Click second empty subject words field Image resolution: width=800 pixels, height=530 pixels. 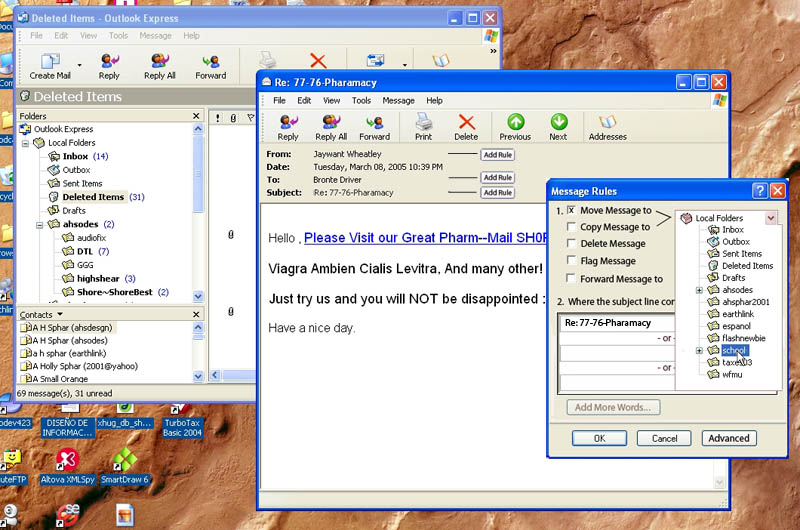pos(617,353)
